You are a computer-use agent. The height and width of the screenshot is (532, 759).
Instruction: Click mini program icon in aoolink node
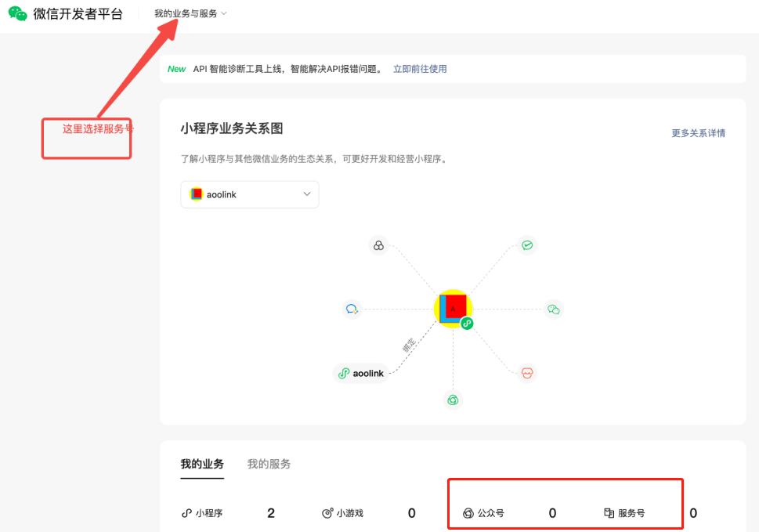(344, 373)
